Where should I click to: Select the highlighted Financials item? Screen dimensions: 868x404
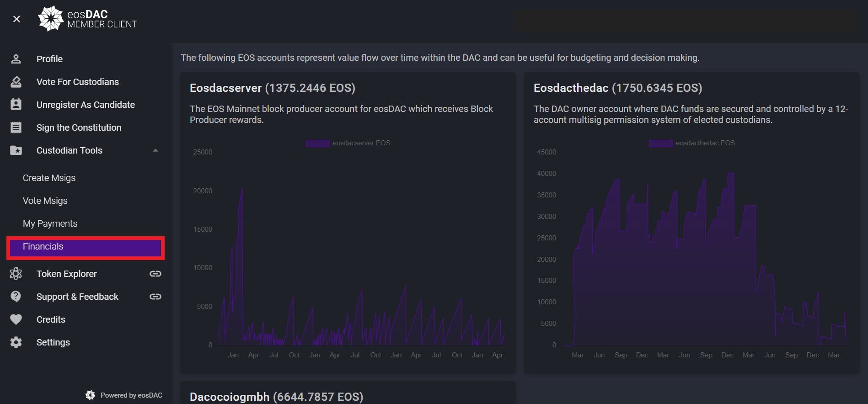[86, 247]
